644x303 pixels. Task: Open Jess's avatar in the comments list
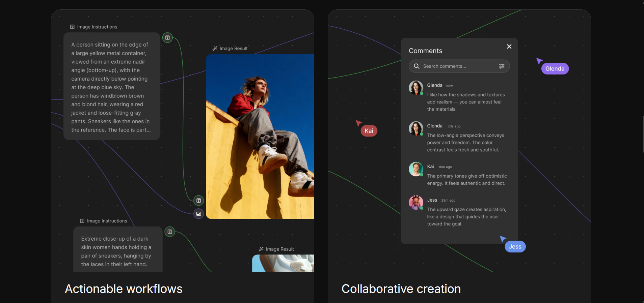pyautogui.click(x=416, y=203)
